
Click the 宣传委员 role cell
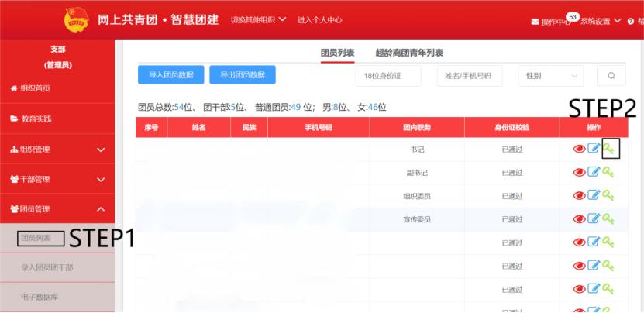417,220
